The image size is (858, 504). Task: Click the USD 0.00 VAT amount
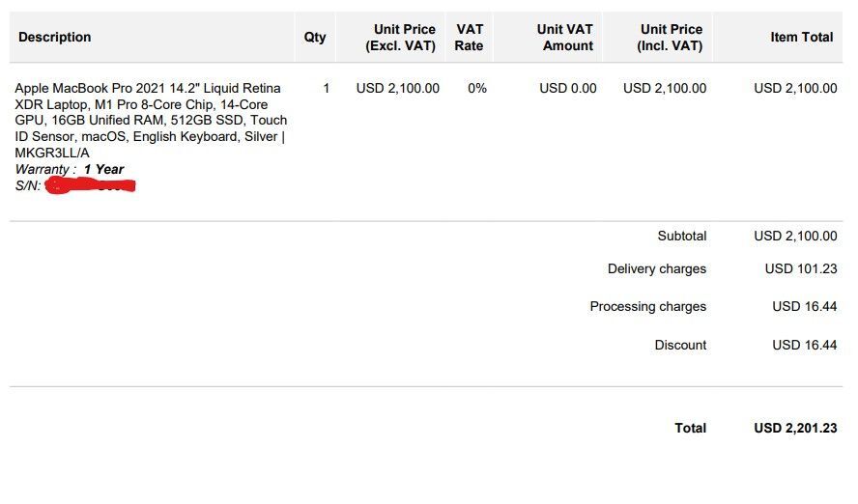(568, 88)
